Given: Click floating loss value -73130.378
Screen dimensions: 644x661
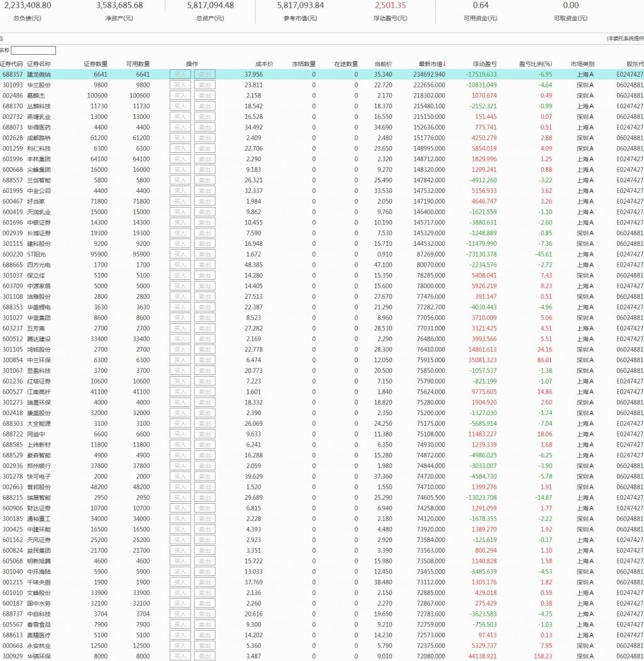Looking at the screenshot, I should pyautogui.click(x=481, y=254).
